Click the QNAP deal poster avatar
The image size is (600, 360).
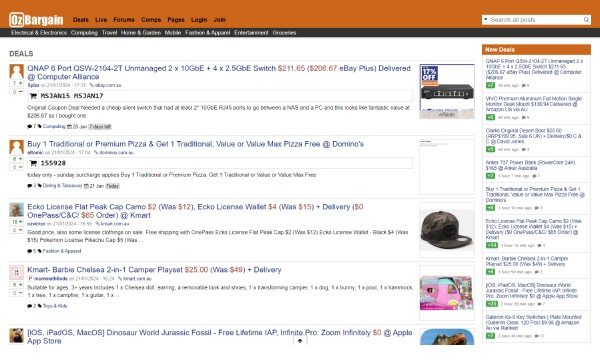pos(16,72)
